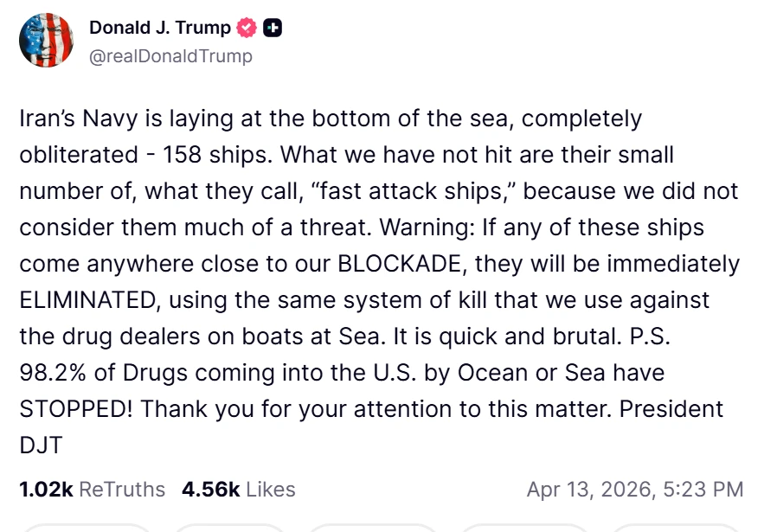Viewport: 764px width, 532px height.
Task: Open the @realDonaldTrump handle link
Action: 170,56
